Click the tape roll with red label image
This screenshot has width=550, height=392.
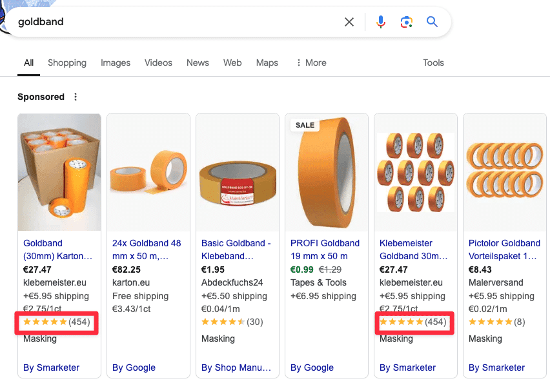point(238,172)
